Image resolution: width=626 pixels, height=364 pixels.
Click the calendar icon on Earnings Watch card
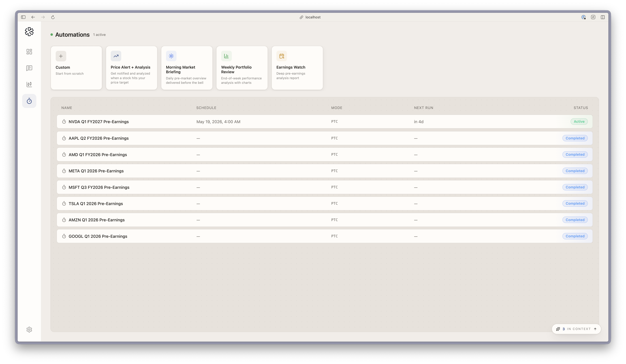[x=282, y=56]
